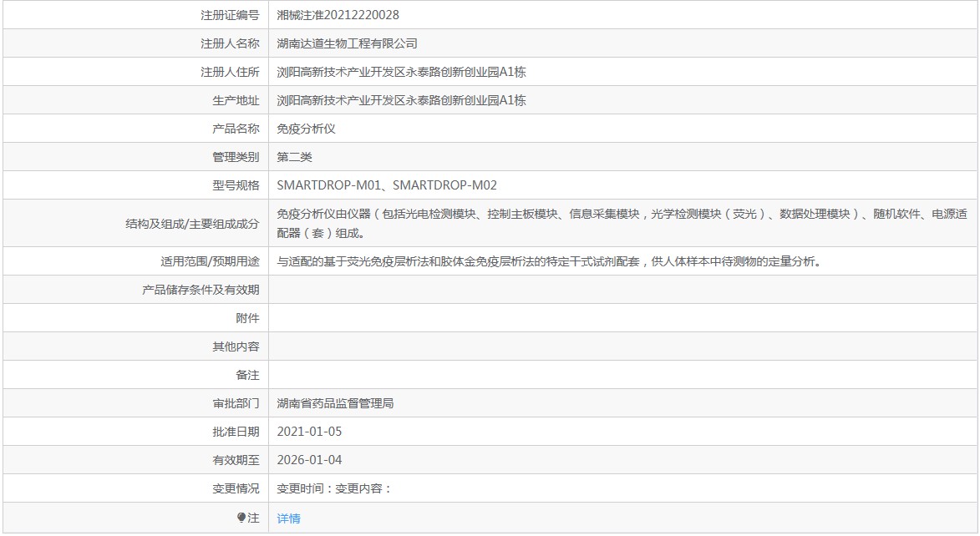Select the structure description starting 免疫分析仪由仪器
This screenshot has height=536, width=980.
click(622, 224)
